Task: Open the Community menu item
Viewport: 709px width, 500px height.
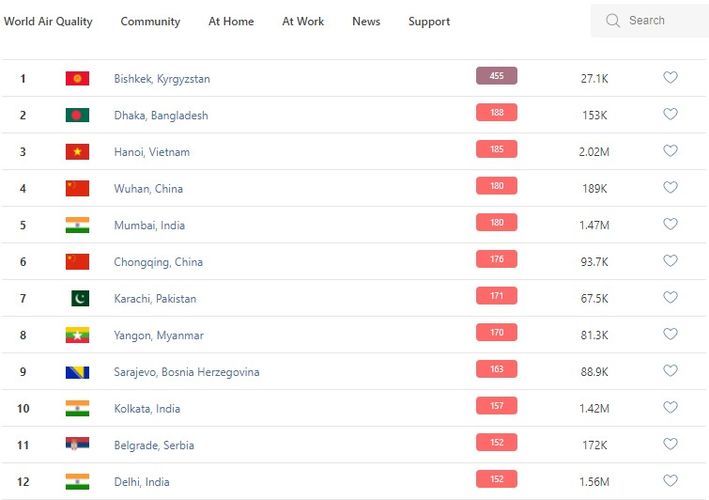Action: 150,21
